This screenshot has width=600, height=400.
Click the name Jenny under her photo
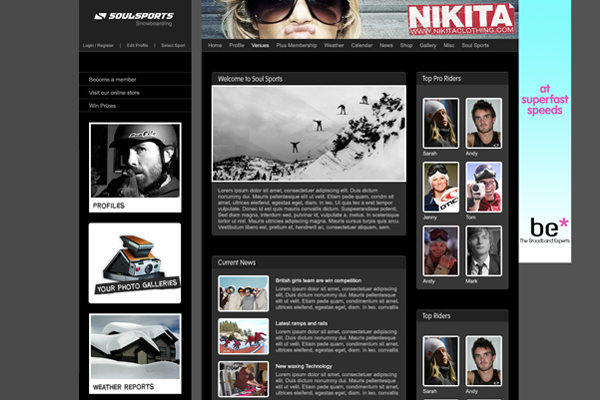(x=430, y=217)
